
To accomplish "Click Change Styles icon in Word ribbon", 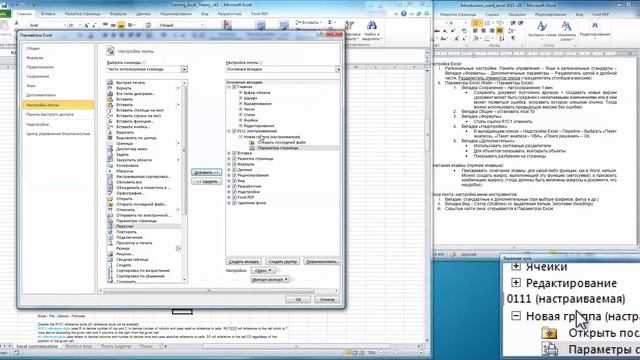I will (566, 27).
